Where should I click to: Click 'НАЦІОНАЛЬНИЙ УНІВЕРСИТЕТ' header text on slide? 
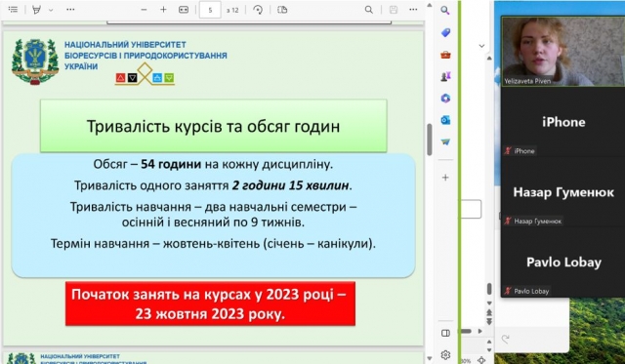[x=125, y=45]
